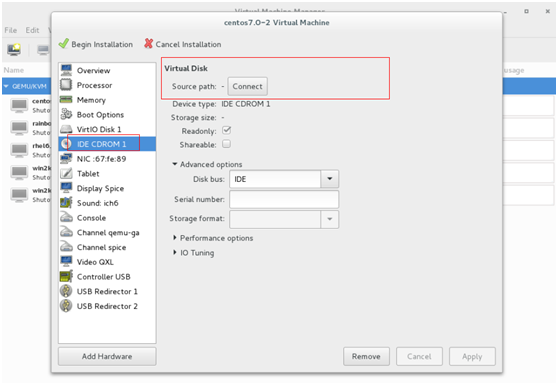Open the Disk bus dropdown arrow
The image size is (558, 385).
pyautogui.click(x=330, y=179)
